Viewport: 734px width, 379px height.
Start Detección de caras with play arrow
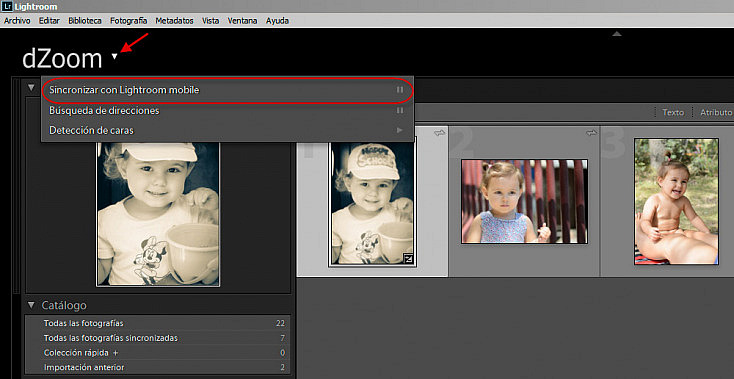[400, 130]
